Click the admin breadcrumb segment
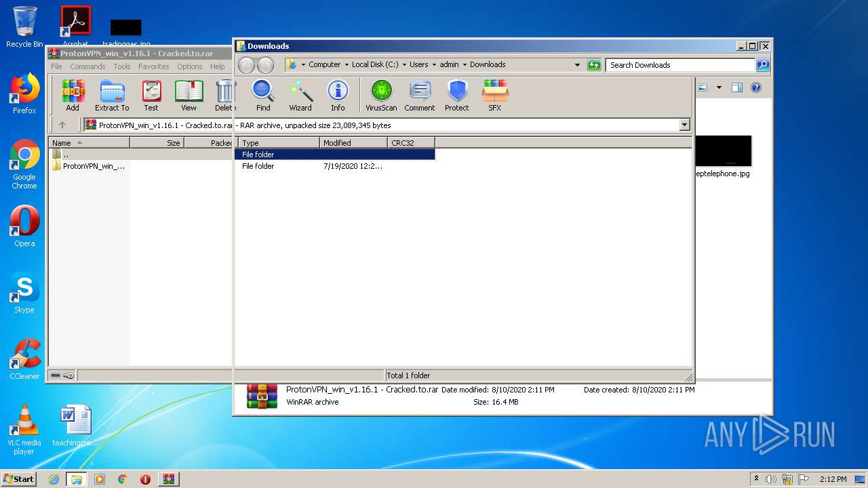Viewport: 868px width, 488px height. tap(449, 64)
